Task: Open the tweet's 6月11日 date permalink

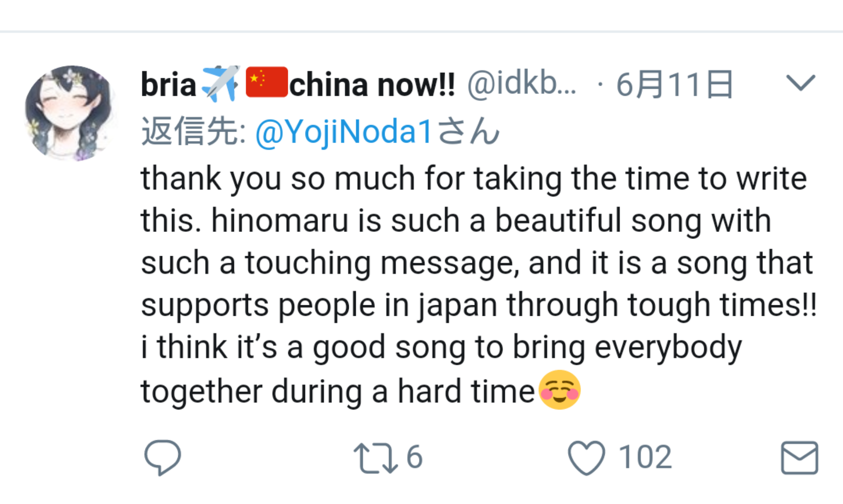Action: pyautogui.click(x=675, y=84)
